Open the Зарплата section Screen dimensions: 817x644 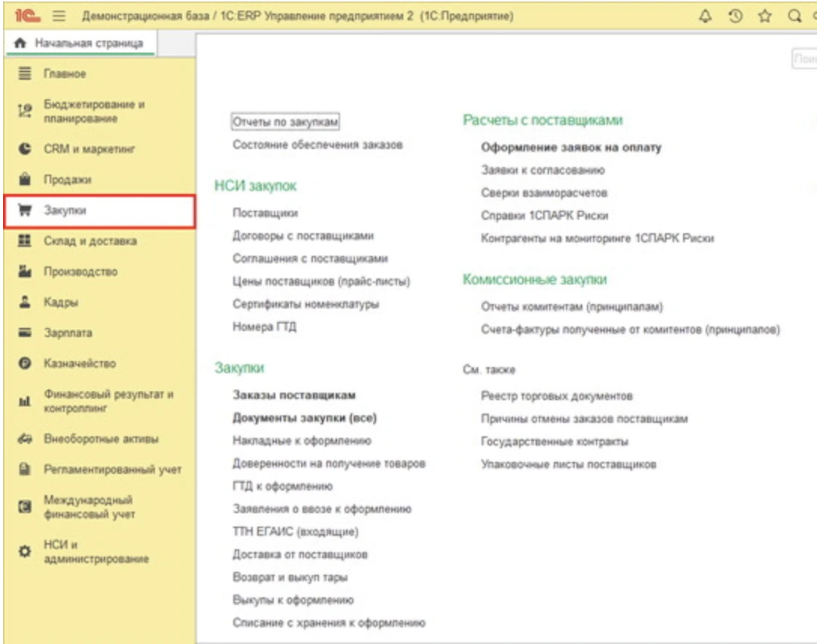[x=68, y=333]
